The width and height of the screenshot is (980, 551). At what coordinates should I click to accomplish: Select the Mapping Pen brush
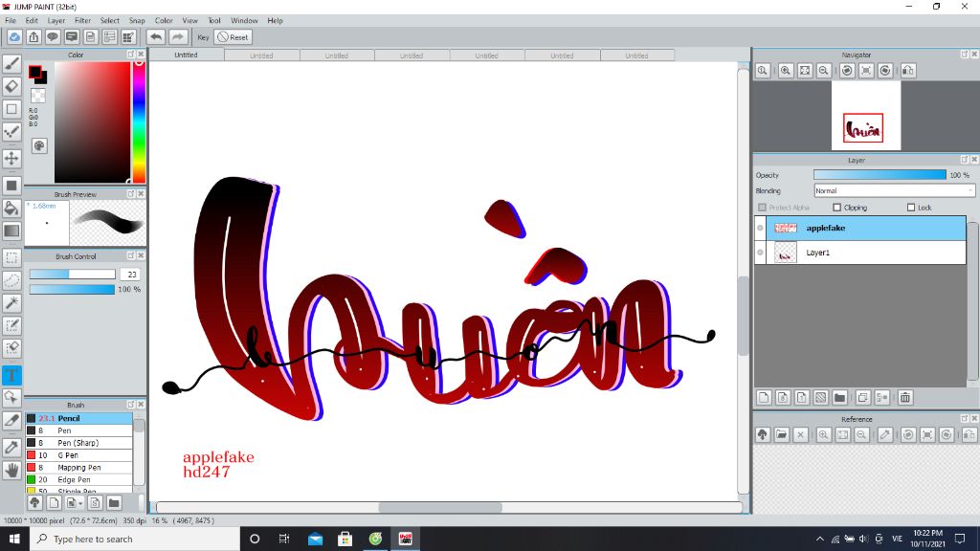(x=78, y=467)
